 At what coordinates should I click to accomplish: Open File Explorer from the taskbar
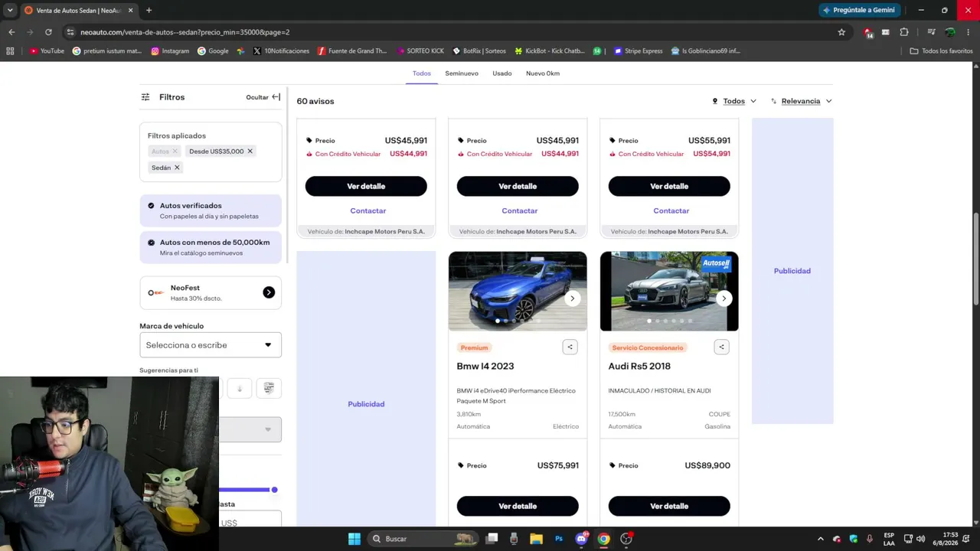click(536, 539)
